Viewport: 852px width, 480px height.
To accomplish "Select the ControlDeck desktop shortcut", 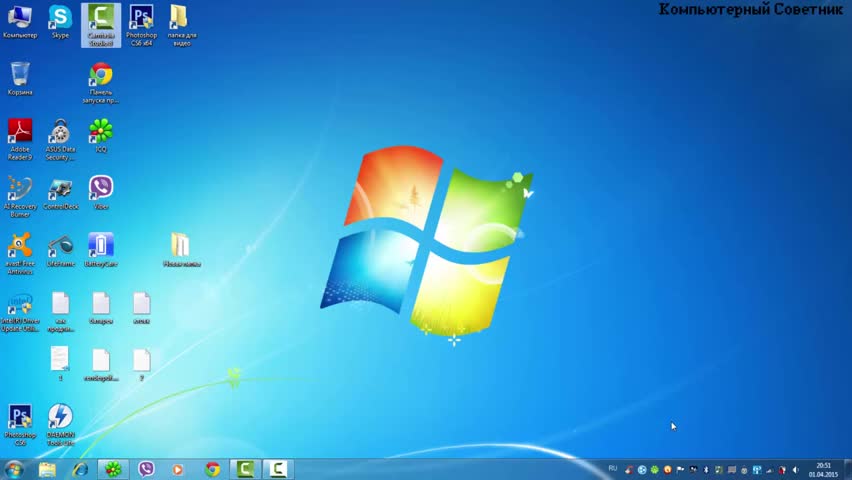I will click(x=60, y=193).
